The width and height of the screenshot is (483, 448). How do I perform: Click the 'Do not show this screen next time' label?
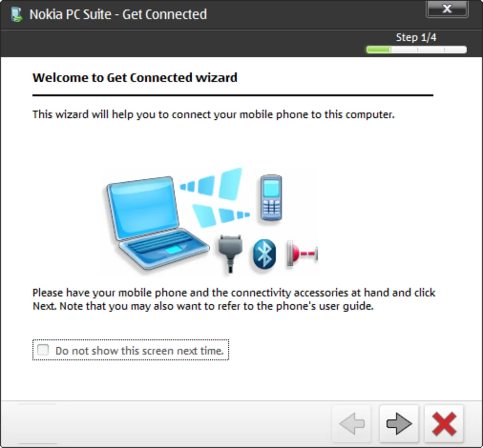tap(140, 351)
